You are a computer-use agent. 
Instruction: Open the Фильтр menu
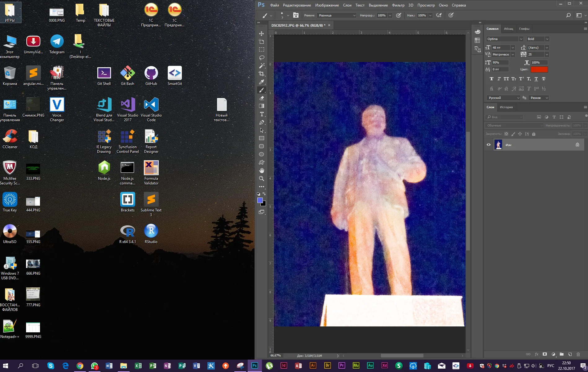[x=399, y=5]
